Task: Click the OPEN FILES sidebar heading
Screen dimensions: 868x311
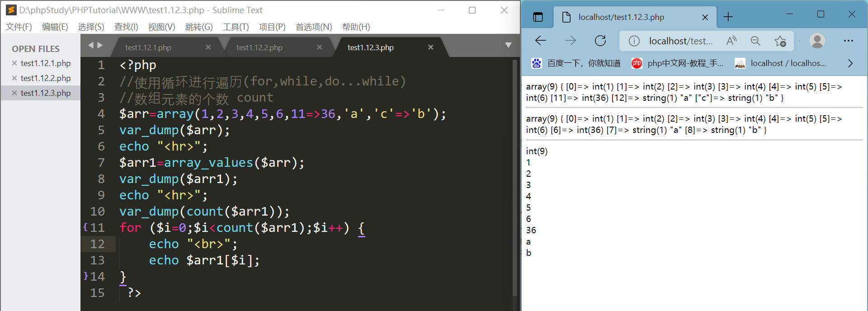Action: pyautogui.click(x=36, y=49)
